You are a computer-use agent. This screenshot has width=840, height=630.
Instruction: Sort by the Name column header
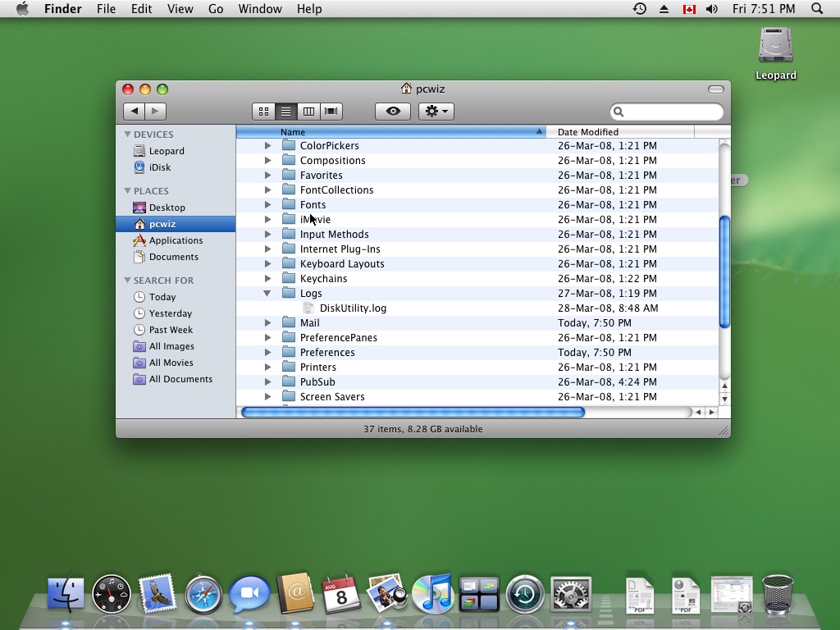pyautogui.click(x=391, y=132)
